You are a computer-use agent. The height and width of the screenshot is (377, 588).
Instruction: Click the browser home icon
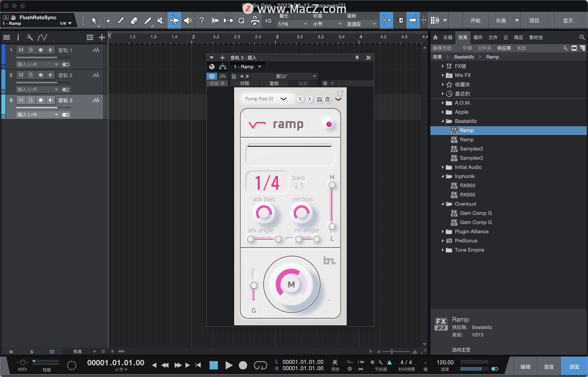pos(435,37)
